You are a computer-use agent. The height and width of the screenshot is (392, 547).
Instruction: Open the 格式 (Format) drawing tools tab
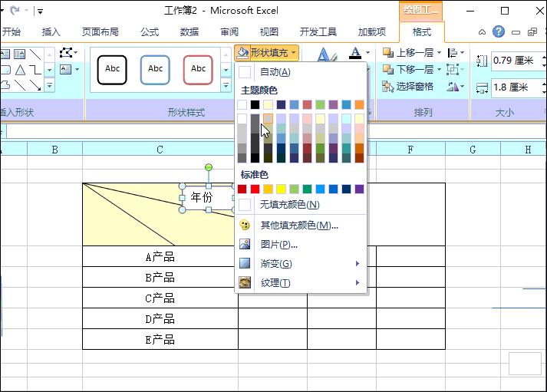pos(422,32)
